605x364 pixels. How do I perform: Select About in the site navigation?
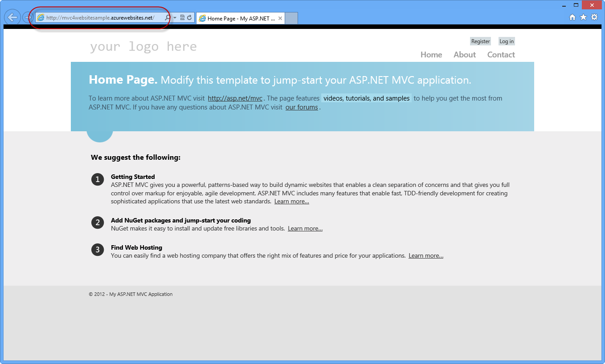[464, 54]
